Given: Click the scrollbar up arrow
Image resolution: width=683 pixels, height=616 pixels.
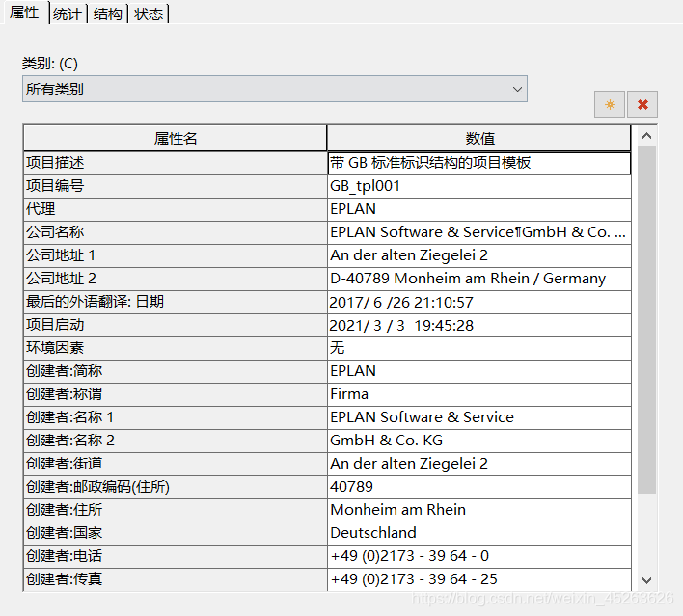Looking at the screenshot, I should 646,137.
